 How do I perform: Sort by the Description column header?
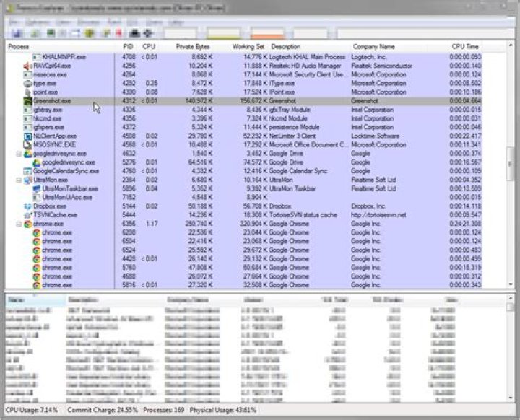pyautogui.click(x=286, y=46)
